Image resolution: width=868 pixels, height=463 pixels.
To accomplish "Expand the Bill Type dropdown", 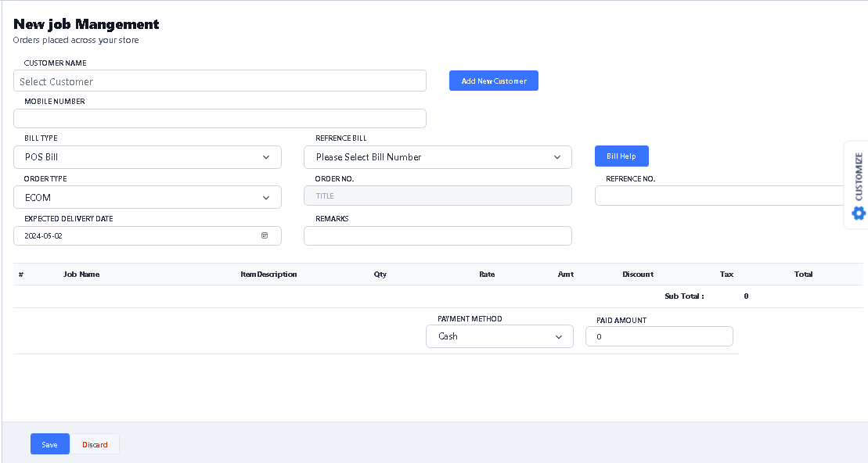I will tap(147, 157).
